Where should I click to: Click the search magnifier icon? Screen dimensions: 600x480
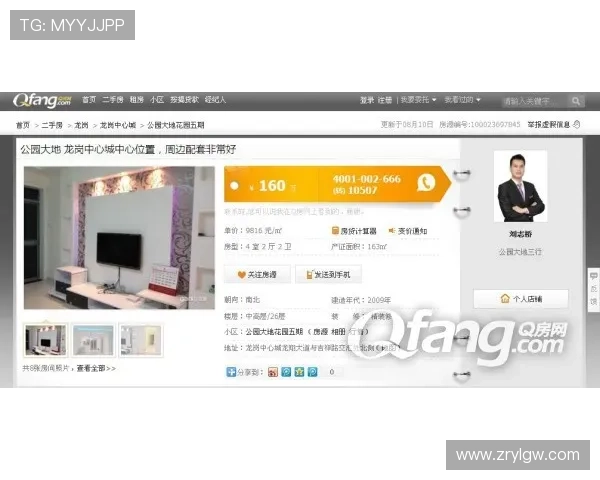click(576, 101)
